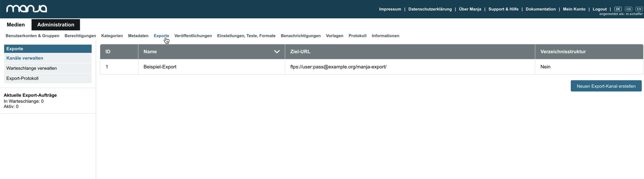This screenshot has height=179, width=644.
Task: Sort table by ID column header
Action: click(119, 52)
